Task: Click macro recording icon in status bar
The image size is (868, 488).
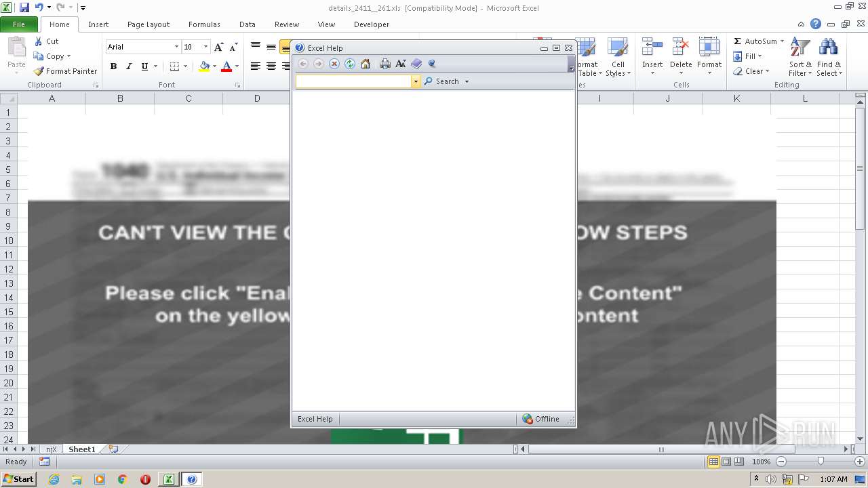Action: coord(44,462)
